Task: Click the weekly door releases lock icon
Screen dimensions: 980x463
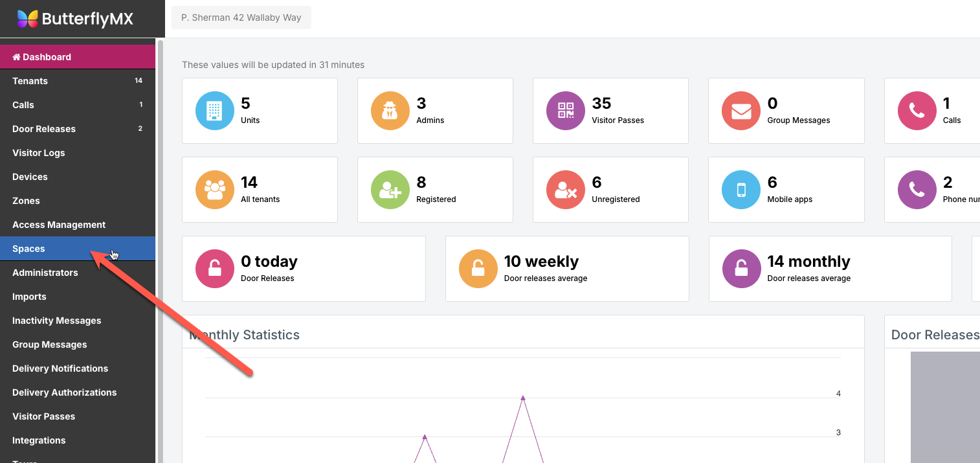Action: click(478, 269)
